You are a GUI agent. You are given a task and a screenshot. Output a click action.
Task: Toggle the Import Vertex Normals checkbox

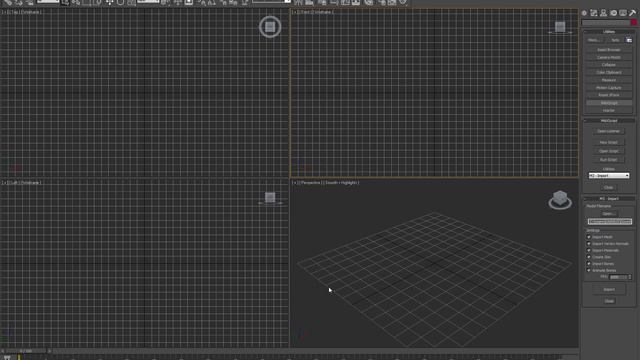[x=589, y=244]
